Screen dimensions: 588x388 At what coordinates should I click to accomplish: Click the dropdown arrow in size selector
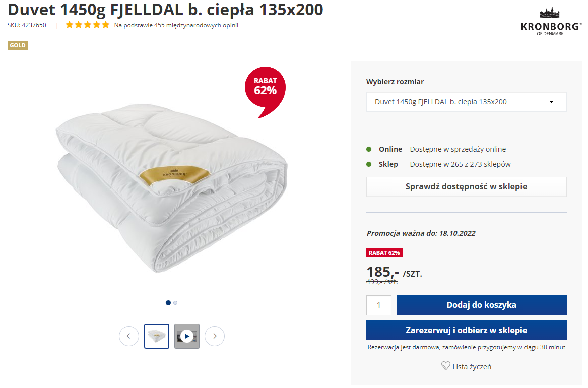[551, 102]
